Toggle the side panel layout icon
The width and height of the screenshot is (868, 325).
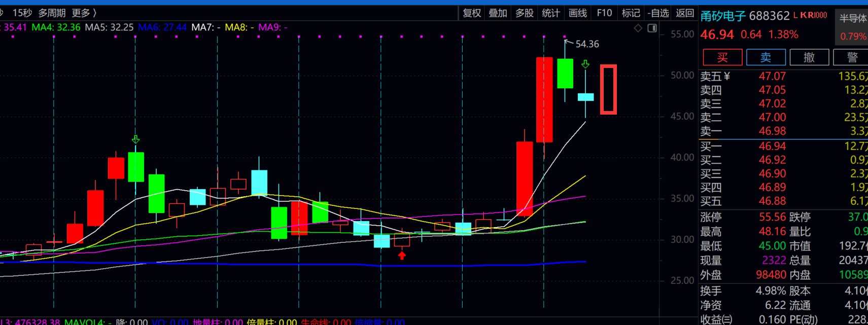(x=652, y=28)
